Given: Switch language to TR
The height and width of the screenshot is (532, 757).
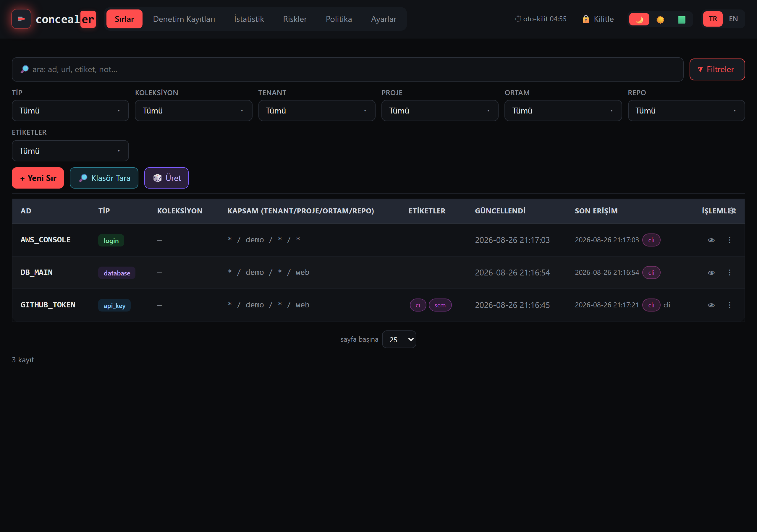Looking at the screenshot, I should pyautogui.click(x=713, y=19).
